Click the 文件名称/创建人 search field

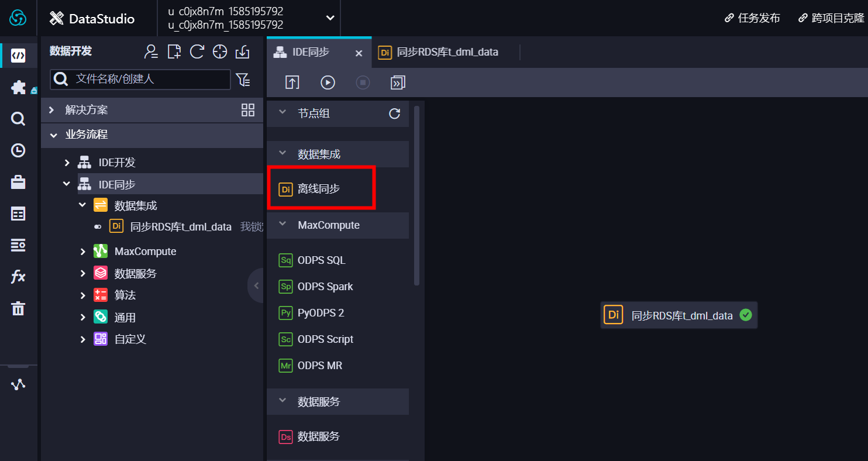point(140,79)
